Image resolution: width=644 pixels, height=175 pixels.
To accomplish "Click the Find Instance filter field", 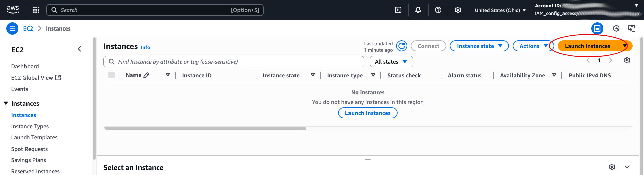I will [234, 62].
